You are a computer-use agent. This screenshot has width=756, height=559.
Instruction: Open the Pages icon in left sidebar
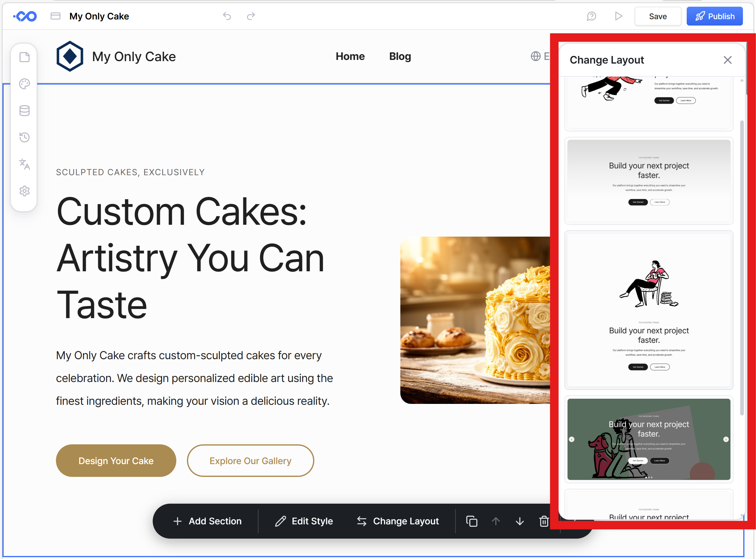[24, 57]
